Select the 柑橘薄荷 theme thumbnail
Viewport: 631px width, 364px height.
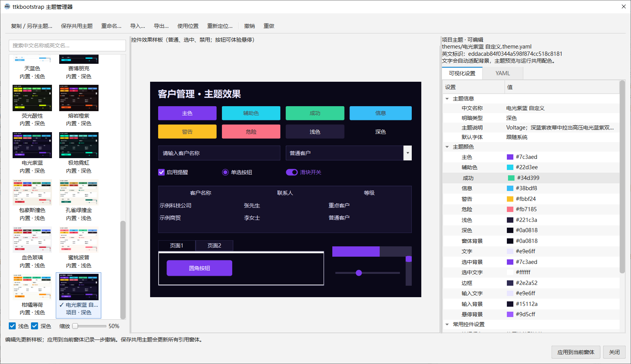[32, 287]
